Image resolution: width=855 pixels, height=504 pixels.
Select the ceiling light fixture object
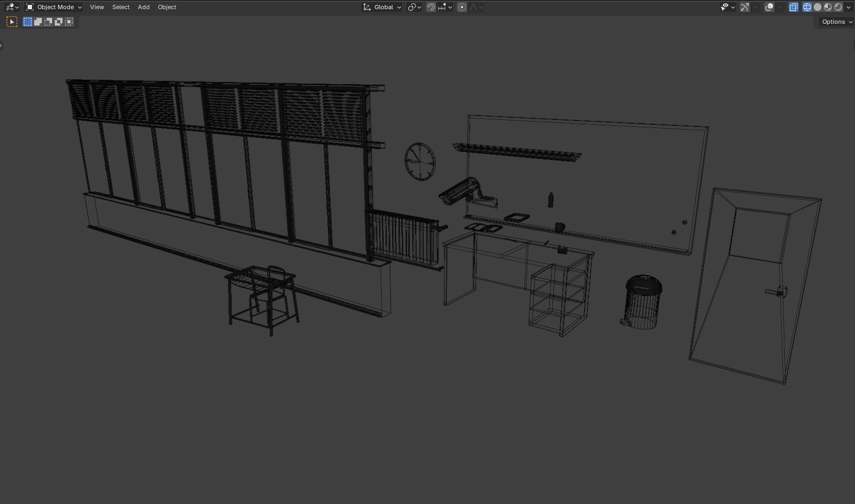[x=517, y=152]
